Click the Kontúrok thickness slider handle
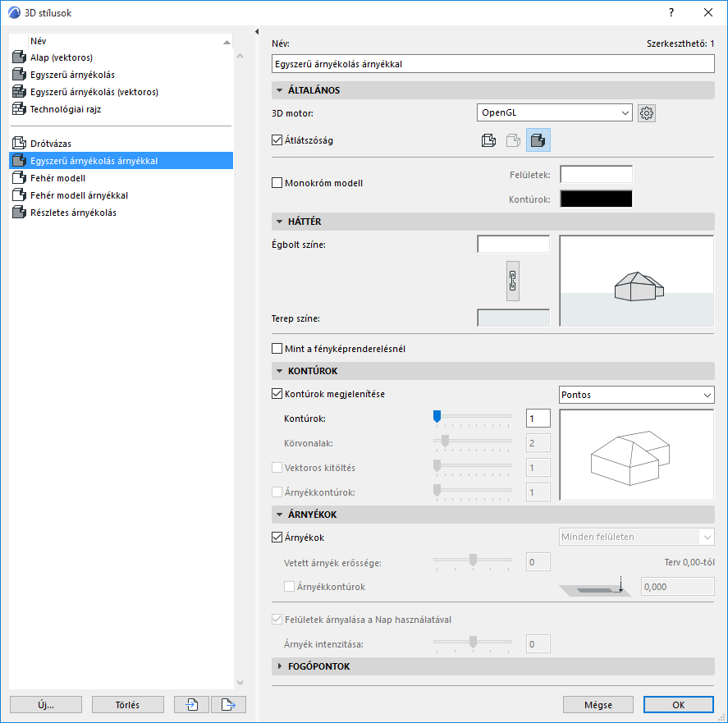The width and height of the screenshot is (728, 723). coord(437,417)
